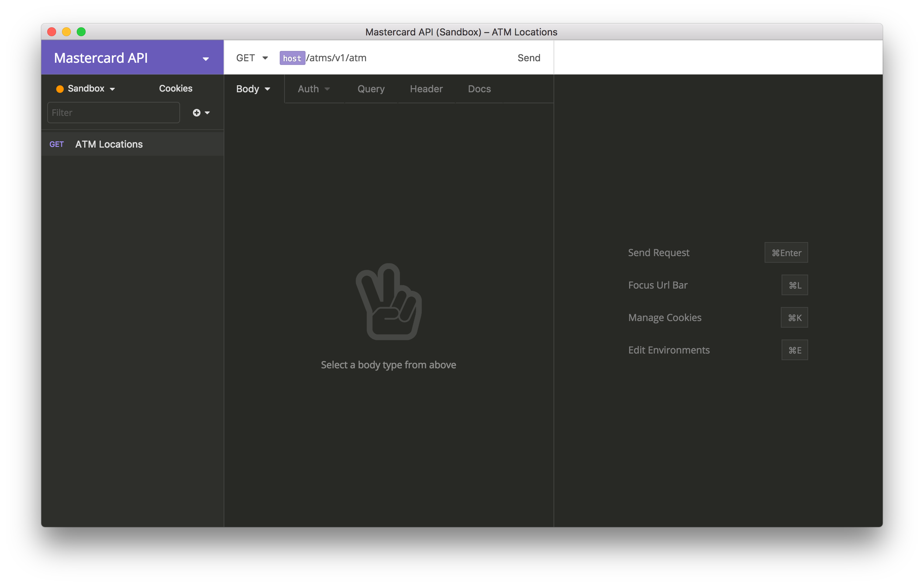Click the peace hand placeholder icon
924x586 pixels.
pos(388,301)
